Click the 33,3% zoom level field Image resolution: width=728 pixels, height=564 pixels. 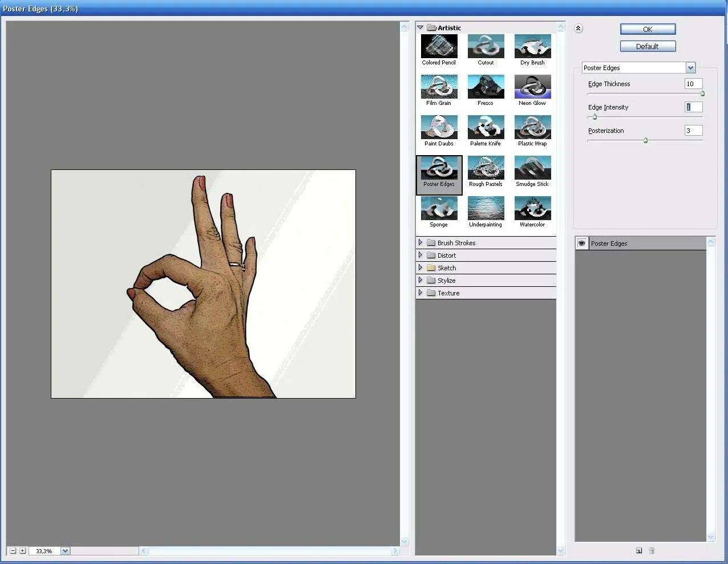(45, 551)
